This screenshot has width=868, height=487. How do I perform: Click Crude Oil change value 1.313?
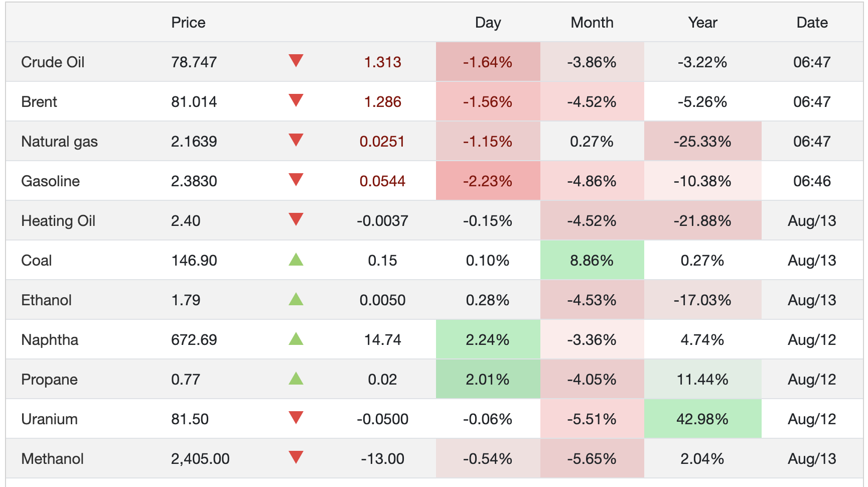[x=382, y=62]
